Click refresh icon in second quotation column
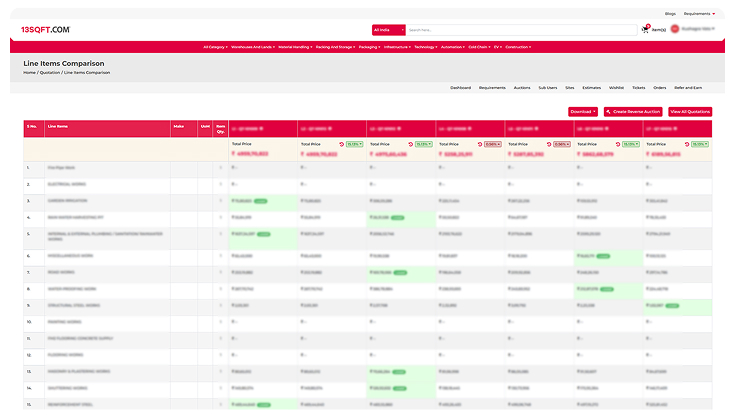Screen dimensions: 740x415 (x=341, y=144)
